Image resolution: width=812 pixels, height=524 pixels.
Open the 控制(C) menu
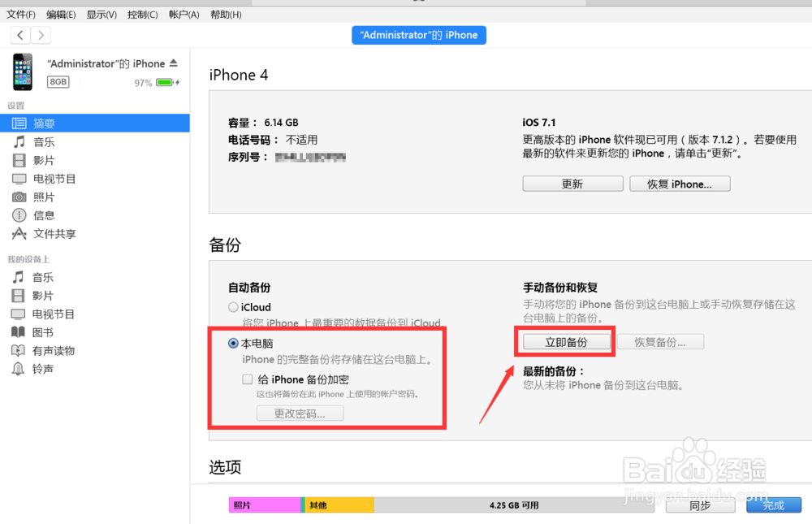pyautogui.click(x=142, y=15)
